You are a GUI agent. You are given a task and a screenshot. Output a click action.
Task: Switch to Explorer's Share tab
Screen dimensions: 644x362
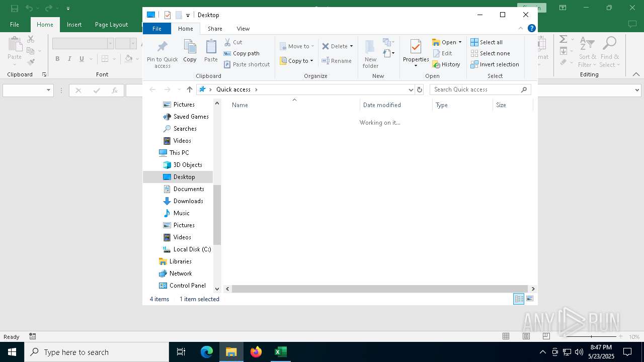point(215,29)
